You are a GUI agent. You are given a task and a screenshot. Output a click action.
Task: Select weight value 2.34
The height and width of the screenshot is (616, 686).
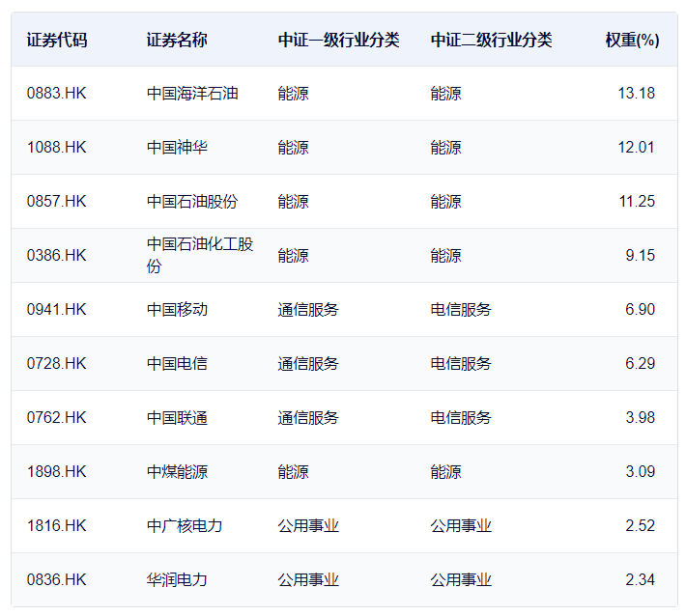640,579
